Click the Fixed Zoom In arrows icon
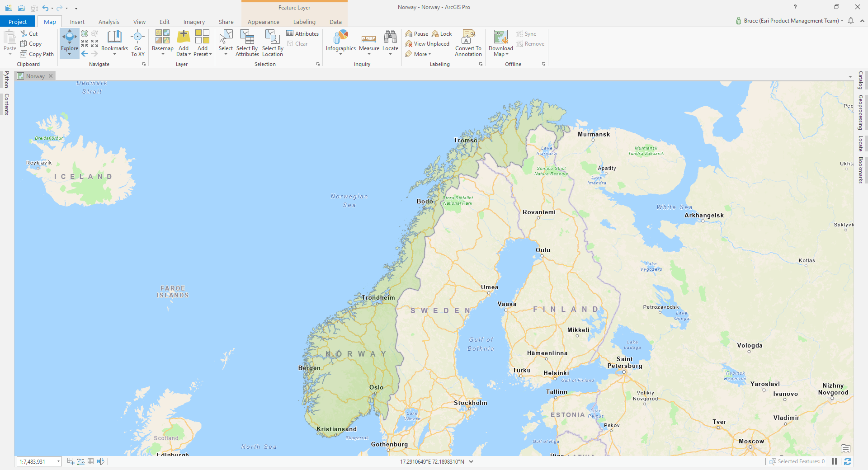 point(85,43)
